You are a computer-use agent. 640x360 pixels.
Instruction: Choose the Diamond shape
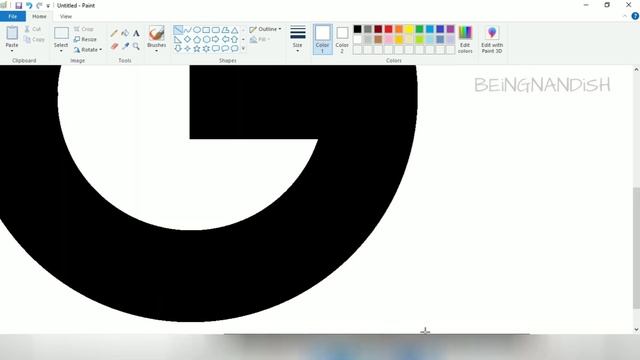tap(187, 40)
